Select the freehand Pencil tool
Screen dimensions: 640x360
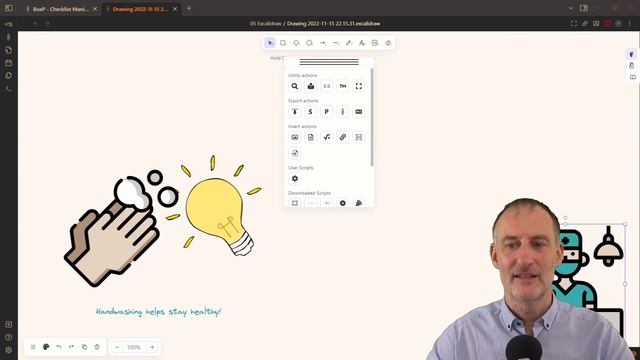(x=349, y=43)
